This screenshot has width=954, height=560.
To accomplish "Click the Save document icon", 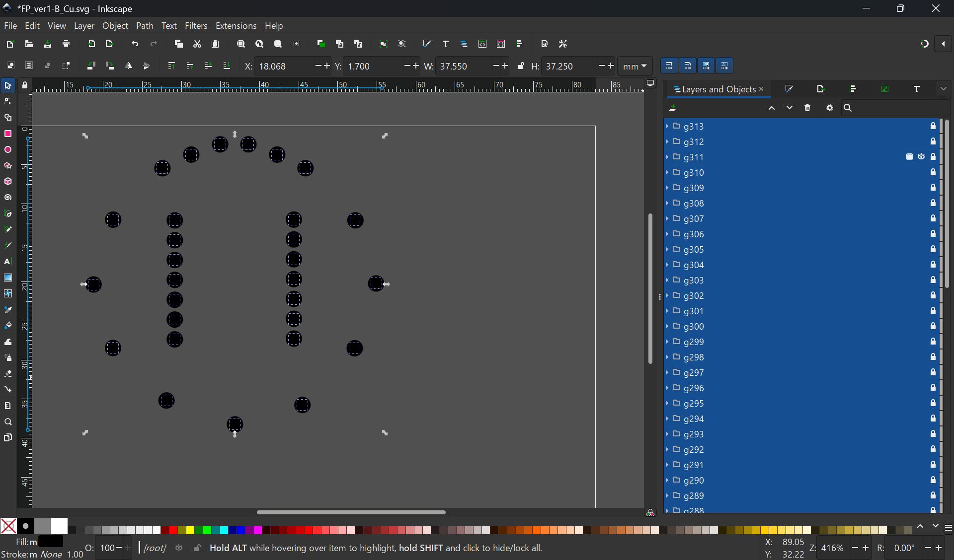I will 48,44.
